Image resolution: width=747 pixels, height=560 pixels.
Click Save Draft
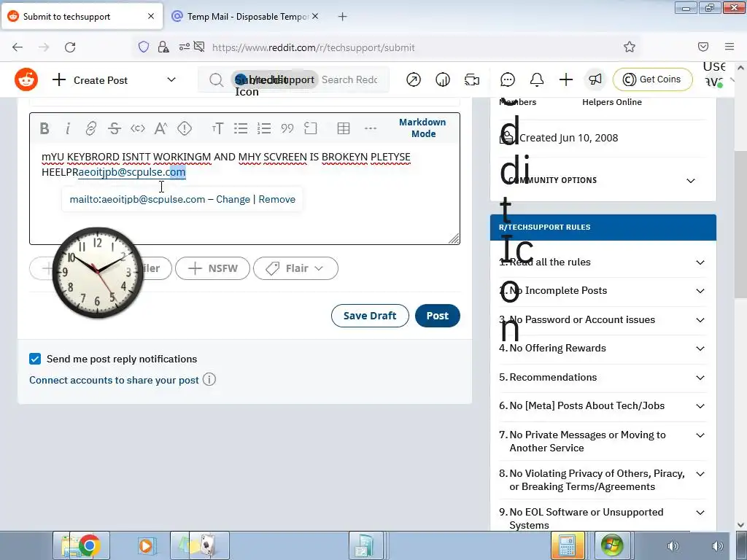[x=370, y=316]
